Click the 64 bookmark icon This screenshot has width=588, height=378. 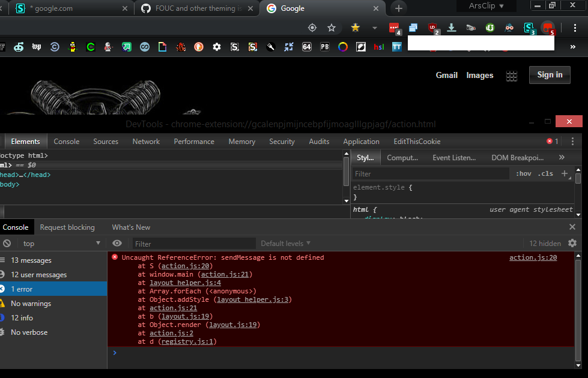(307, 47)
